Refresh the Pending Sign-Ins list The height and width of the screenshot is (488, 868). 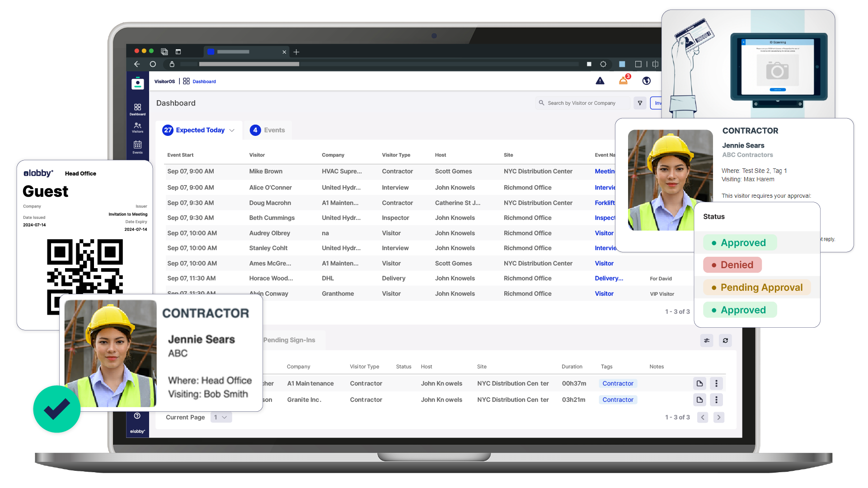coord(725,340)
